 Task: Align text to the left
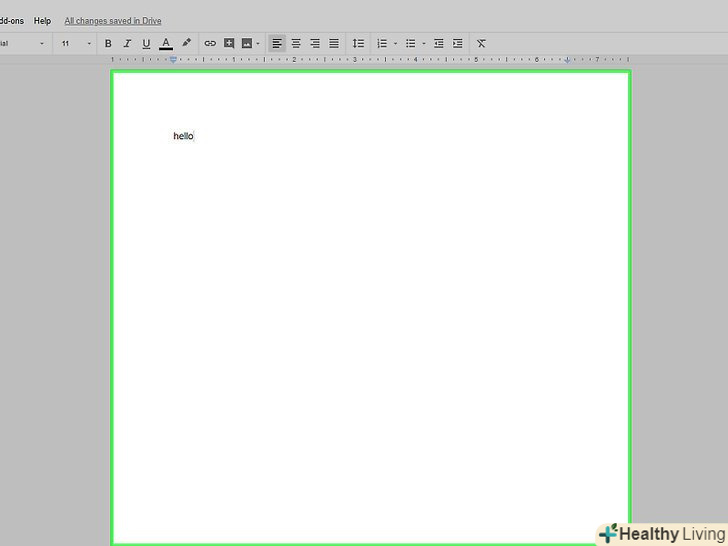[x=277, y=44]
